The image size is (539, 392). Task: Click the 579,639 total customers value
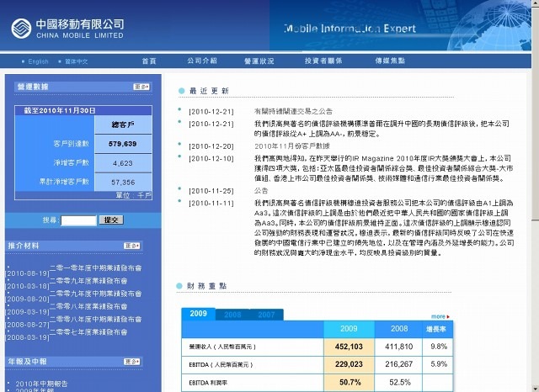(x=123, y=144)
